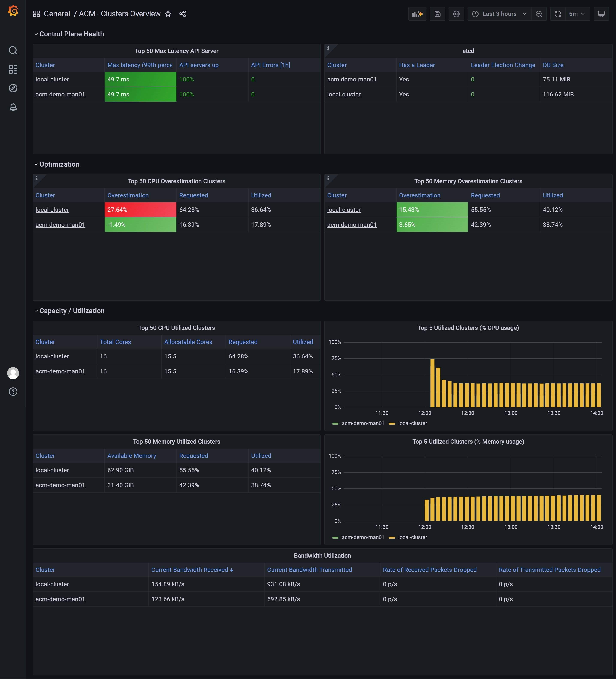Click the Save dashboard icon
Viewport: 616px width, 679px height.
(x=437, y=14)
